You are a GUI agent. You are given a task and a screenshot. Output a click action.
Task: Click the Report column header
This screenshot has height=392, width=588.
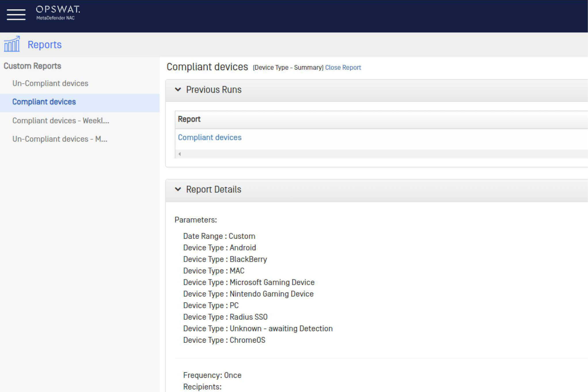[189, 119]
